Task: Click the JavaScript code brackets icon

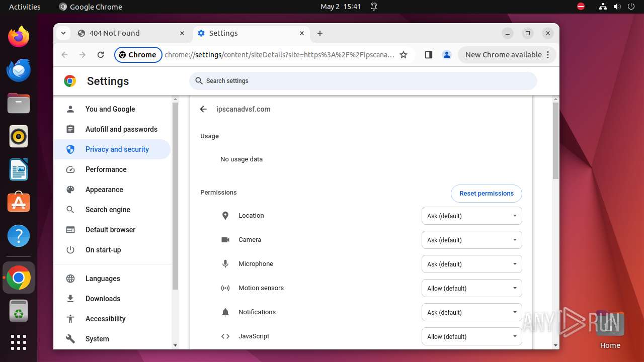Action: point(225,336)
